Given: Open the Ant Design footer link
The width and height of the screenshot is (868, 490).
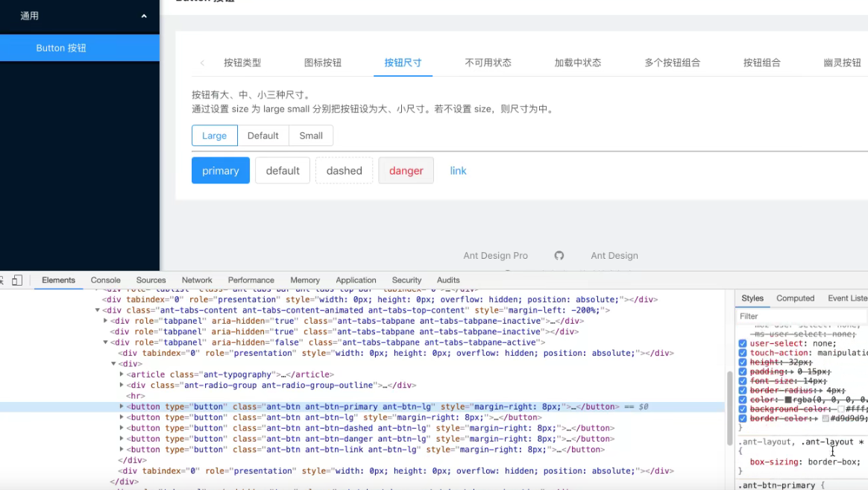Looking at the screenshot, I should click(x=614, y=255).
